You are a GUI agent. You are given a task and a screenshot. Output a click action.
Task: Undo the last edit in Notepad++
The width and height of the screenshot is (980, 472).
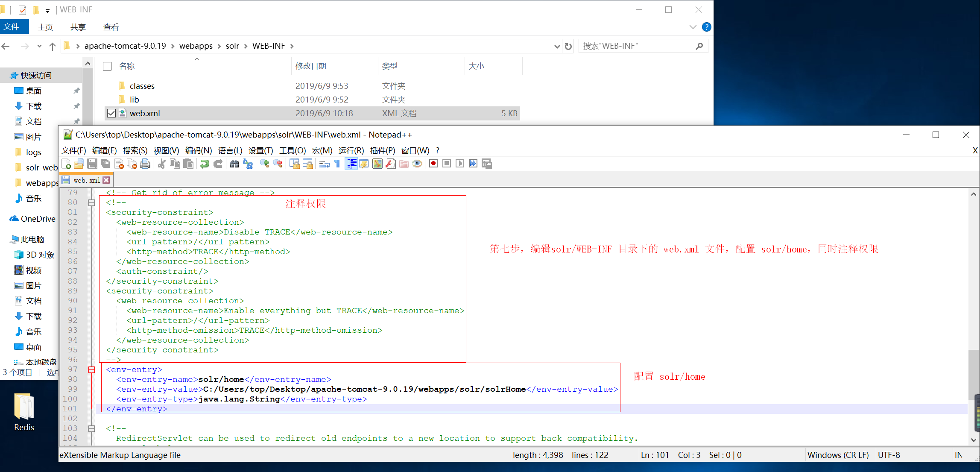tap(204, 164)
